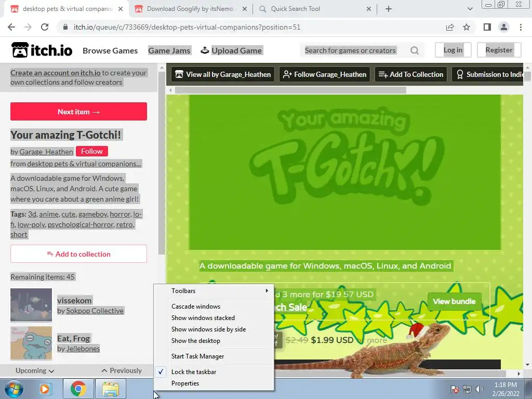Choose Show windows stacked
The width and height of the screenshot is (532, 399).
pos(214,318)
